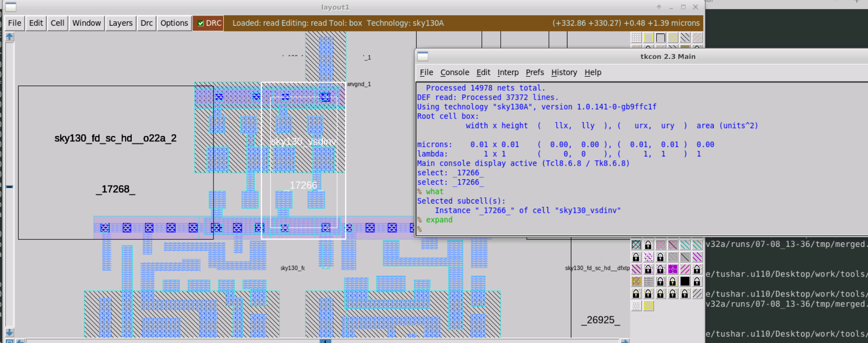Pick the yellow dotted layer swatch
Image resolution: width=868 pixels, height=343 pixels.
(648, 306)
